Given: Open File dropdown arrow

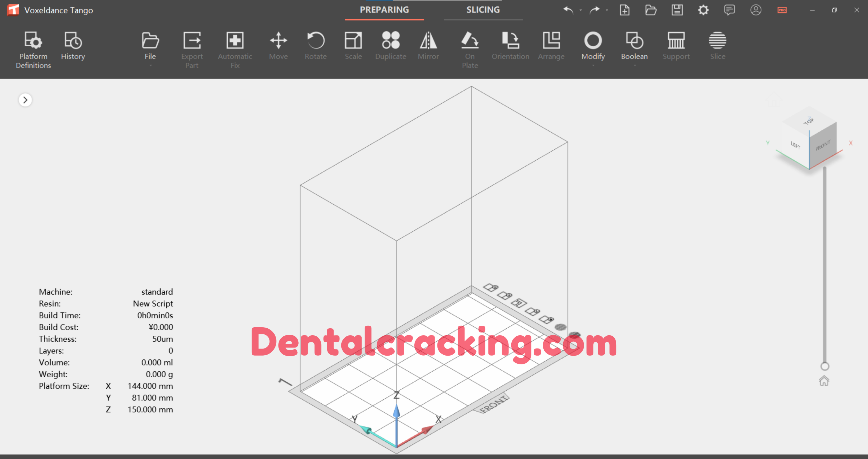Looking at the screenshot, I should click(x=150, y=65).
